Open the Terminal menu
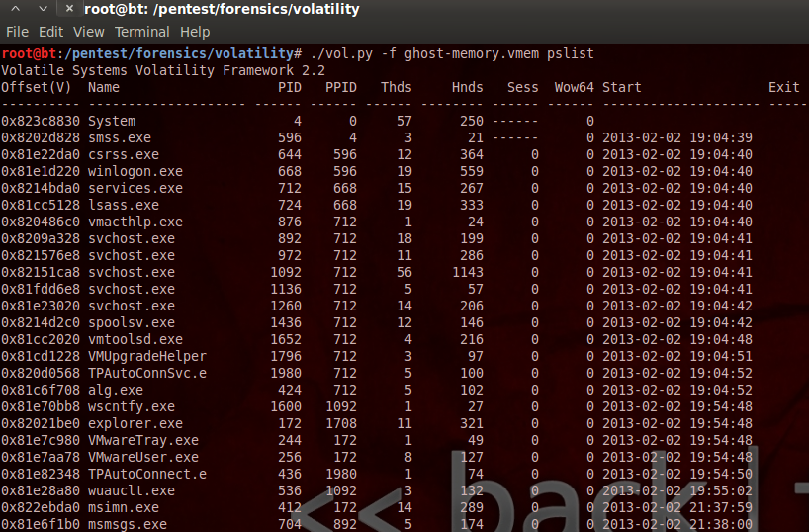 coord(141,32)
